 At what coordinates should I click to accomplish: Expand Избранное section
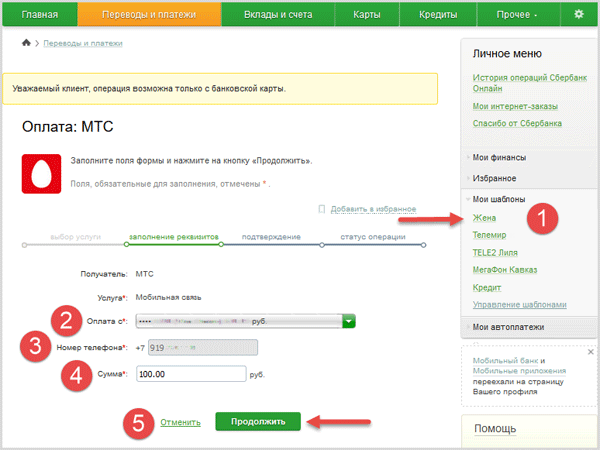pos(494,178)
